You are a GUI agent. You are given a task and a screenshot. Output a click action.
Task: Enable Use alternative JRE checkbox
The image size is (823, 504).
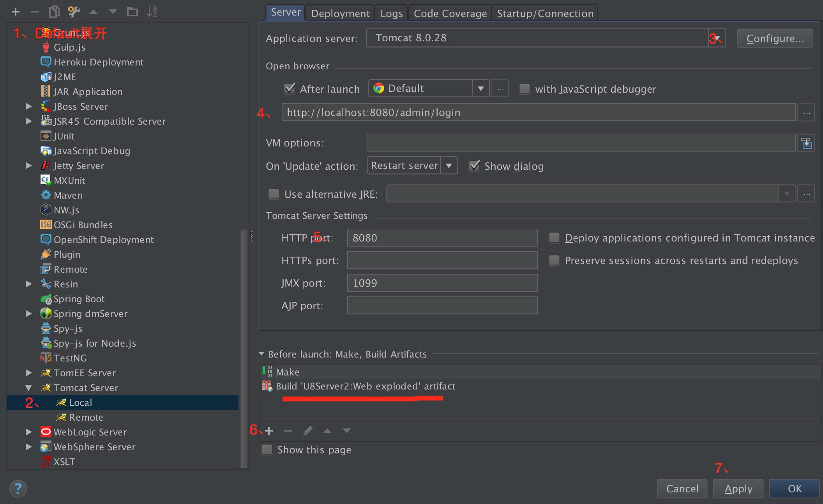(274, 194)
